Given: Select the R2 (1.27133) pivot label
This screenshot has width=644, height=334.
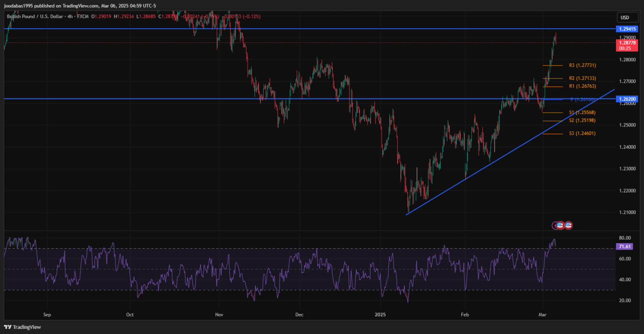Looking at the screenshot, I should pyautogui.click(x=582, y=78).
